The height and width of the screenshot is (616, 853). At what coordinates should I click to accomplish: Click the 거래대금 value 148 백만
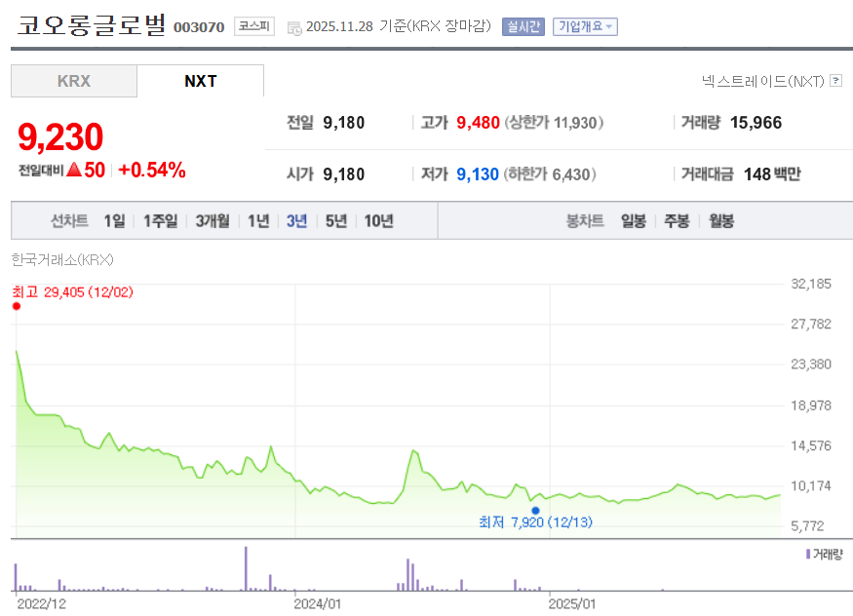[x=772, y=174]
